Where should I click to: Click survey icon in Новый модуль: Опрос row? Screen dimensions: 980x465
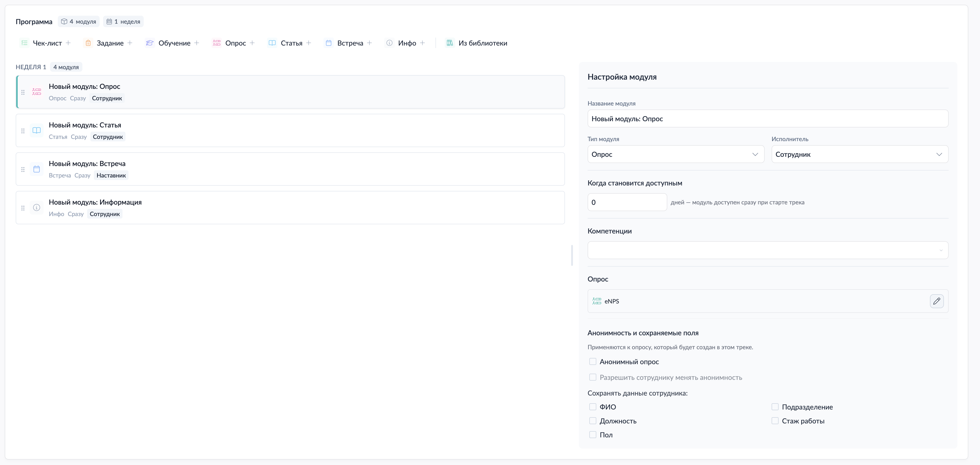[37, 92]
